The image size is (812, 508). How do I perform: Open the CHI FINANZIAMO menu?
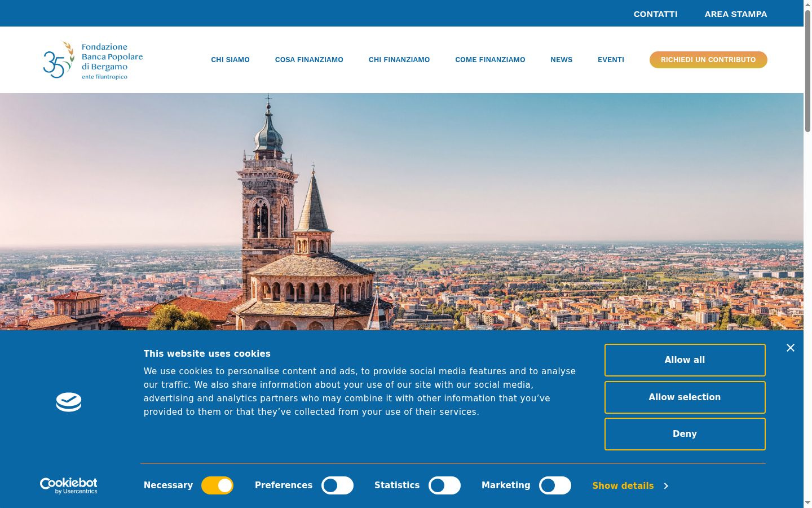399,60
